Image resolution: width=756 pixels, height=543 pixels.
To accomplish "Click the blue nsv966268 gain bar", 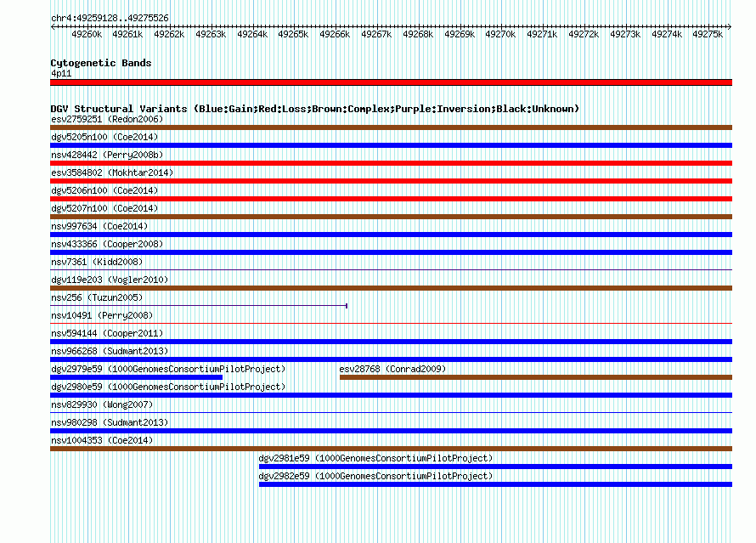I will point(391,359).
